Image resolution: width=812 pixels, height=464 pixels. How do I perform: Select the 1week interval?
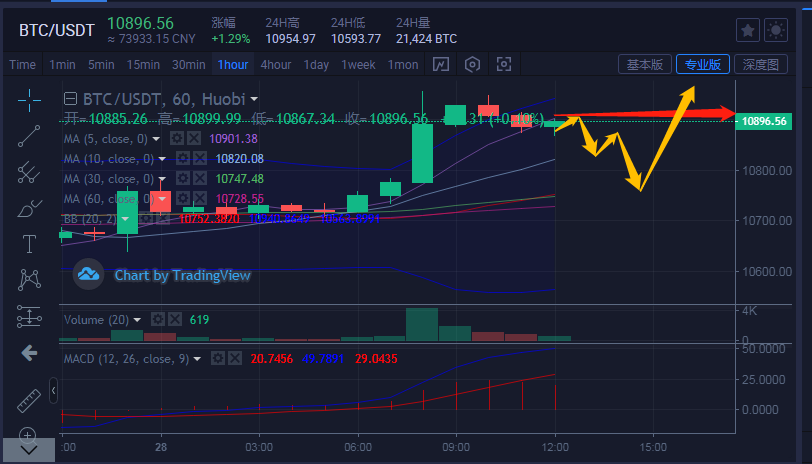[x=358, y=65]
